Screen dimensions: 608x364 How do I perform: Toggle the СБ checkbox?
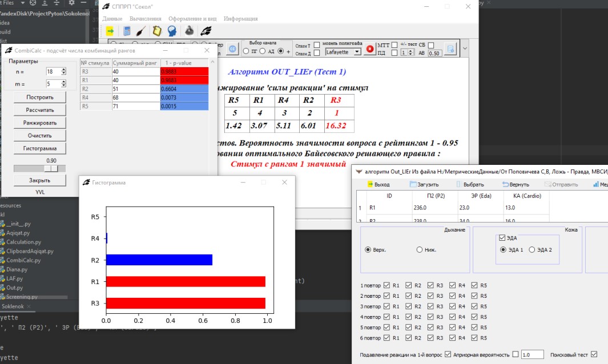pyautogui.click(x=431, y=45)
